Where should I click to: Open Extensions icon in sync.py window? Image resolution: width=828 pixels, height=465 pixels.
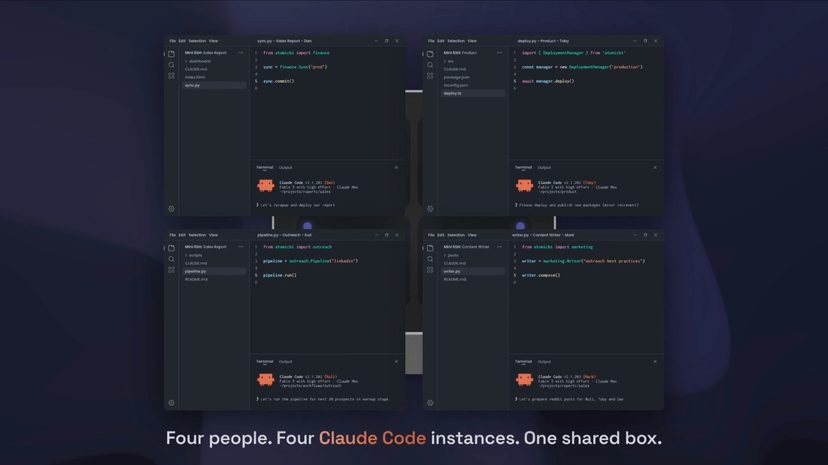coord(172,76)
